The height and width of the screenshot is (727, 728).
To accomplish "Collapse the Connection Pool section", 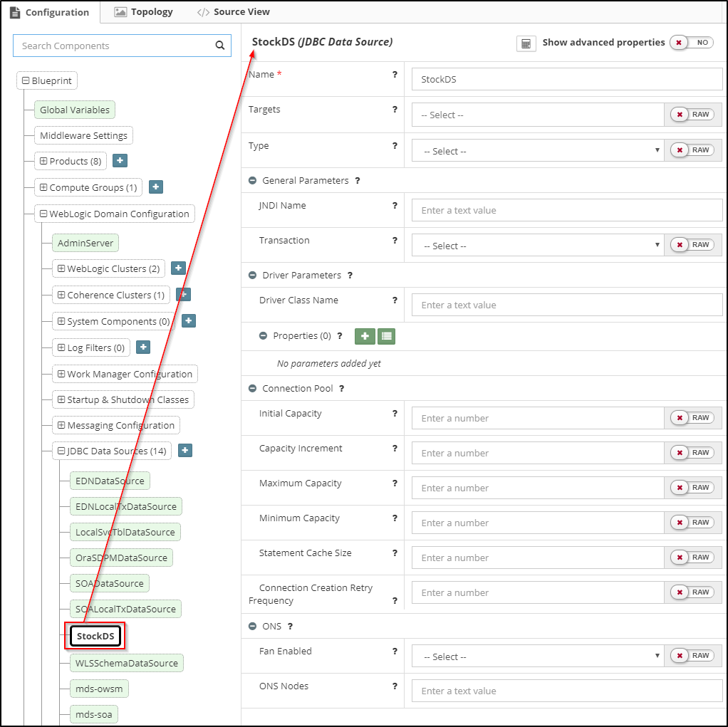I will click(x=252, y=389).
